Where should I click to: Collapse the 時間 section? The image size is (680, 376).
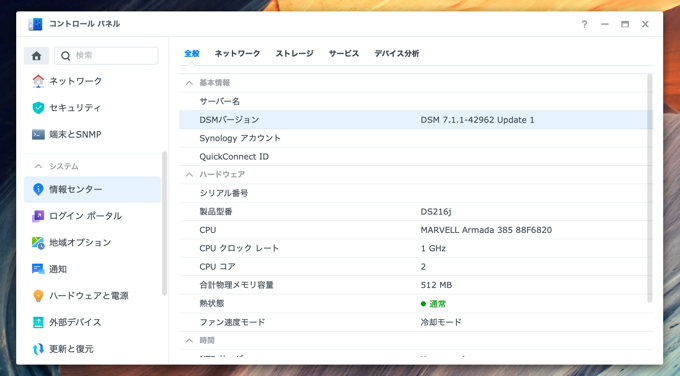[189, 340]
